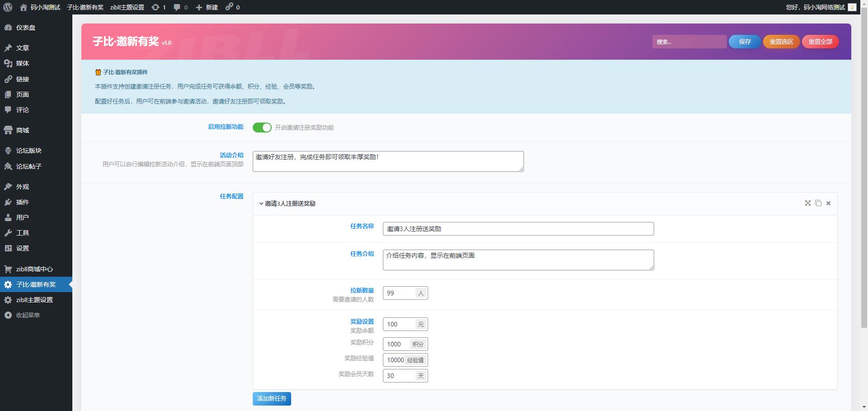The image size is (868, 411).
Task: Click the 设置 sliders icon
Action: (x=8, y=248)
